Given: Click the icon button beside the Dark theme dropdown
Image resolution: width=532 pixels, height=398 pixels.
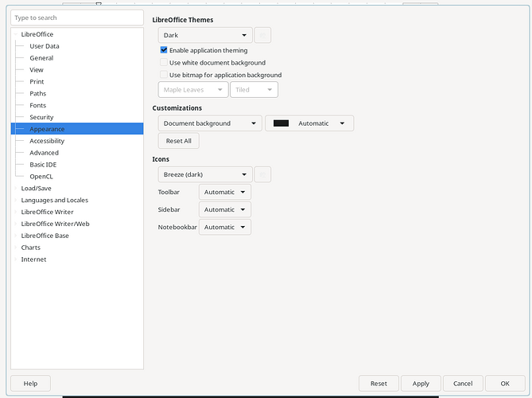Looking at the screenshot, I should (262, 35).
